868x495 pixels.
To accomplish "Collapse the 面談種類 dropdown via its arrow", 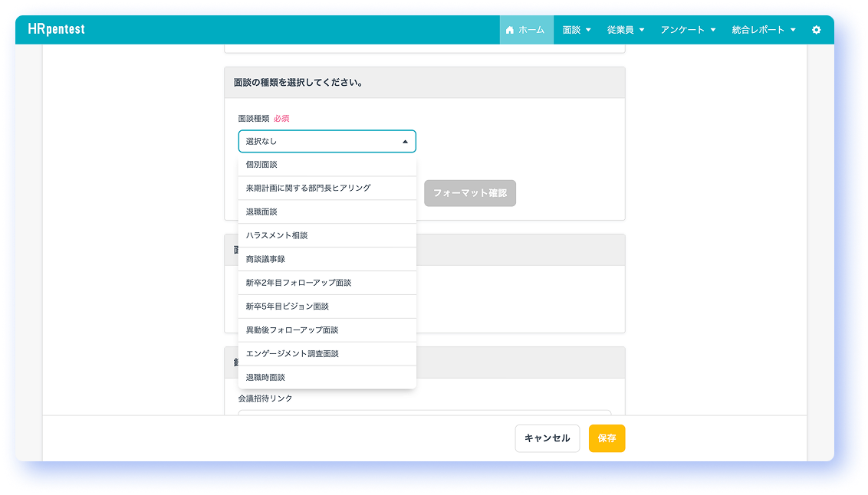I will 404,141.
